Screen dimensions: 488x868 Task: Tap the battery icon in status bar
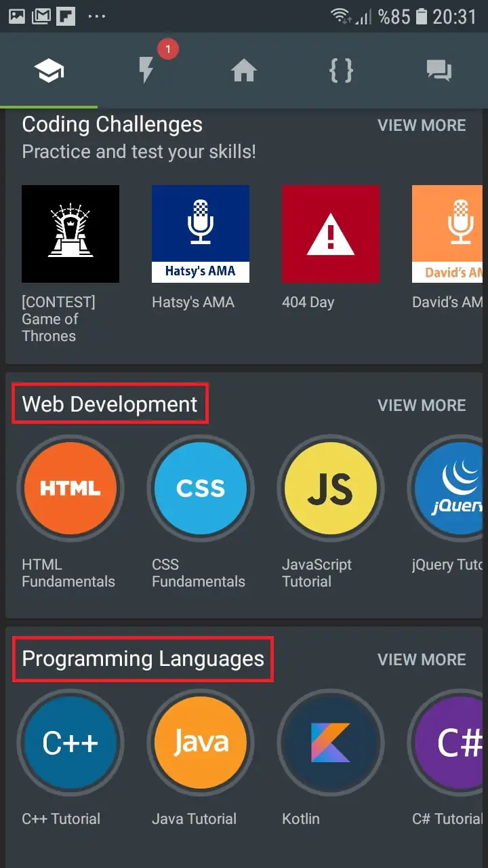(422, 16)
